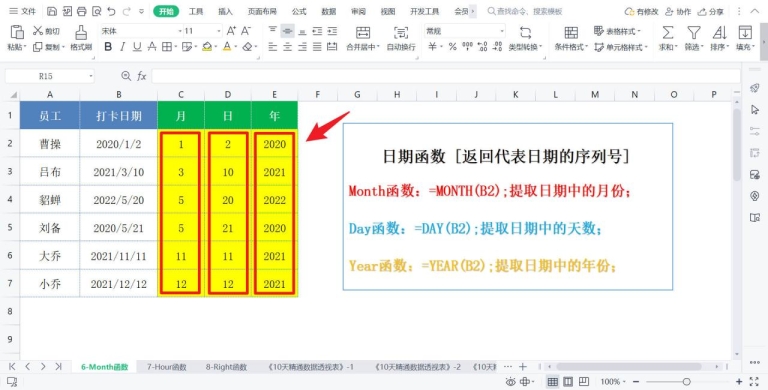The height and width of the screenshot is (390, 768).
Task: Open the Name Box dropdown R15
Action: coord(91,76)
